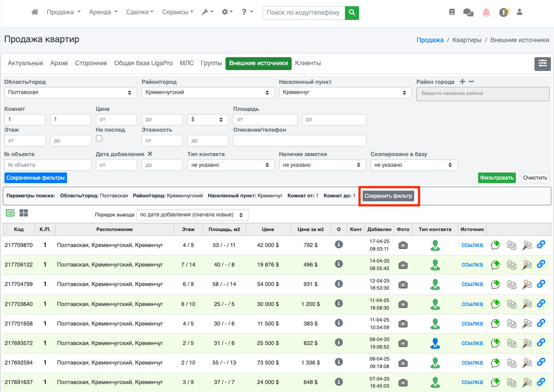The width and height of the screenshot is (554, 392).
Task: Show info for listing 217706122
Action: click(x=339, y=264)
